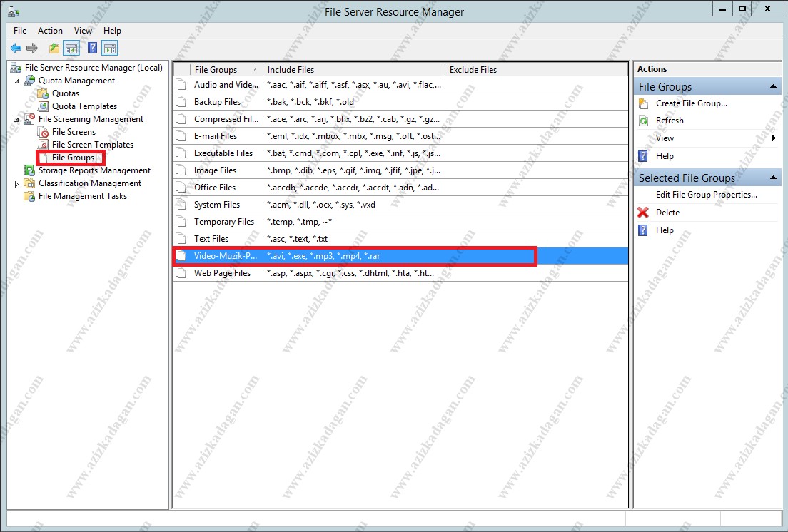This screenshot has height=532, width=788.
Task: Click the Create File Group icon
Action: [645, 103]
